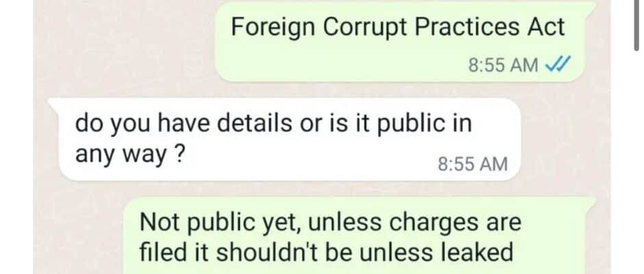644x274 pixels.
Task: Click the blue double-check read receipt
Action: [x=557, y=64]
